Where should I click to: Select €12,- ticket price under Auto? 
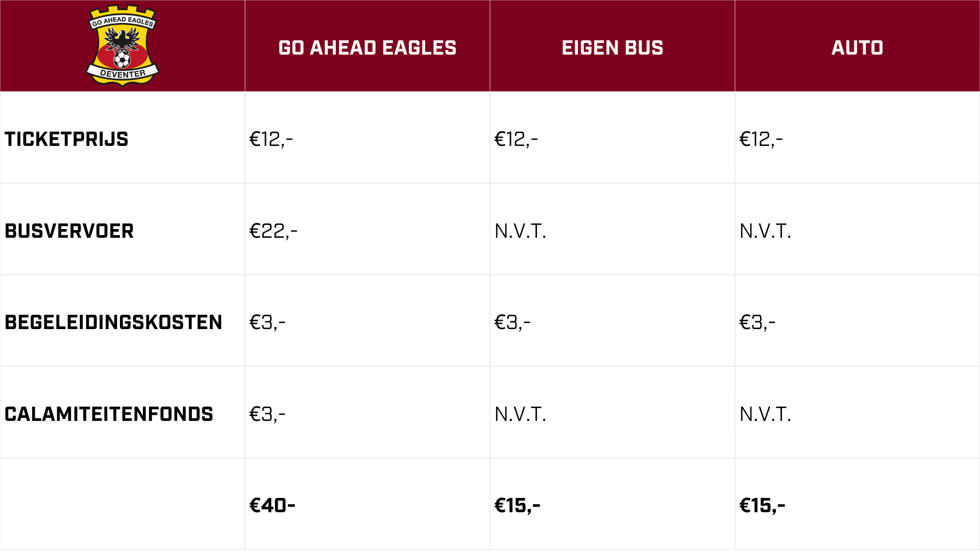click(x=761, y=139)
